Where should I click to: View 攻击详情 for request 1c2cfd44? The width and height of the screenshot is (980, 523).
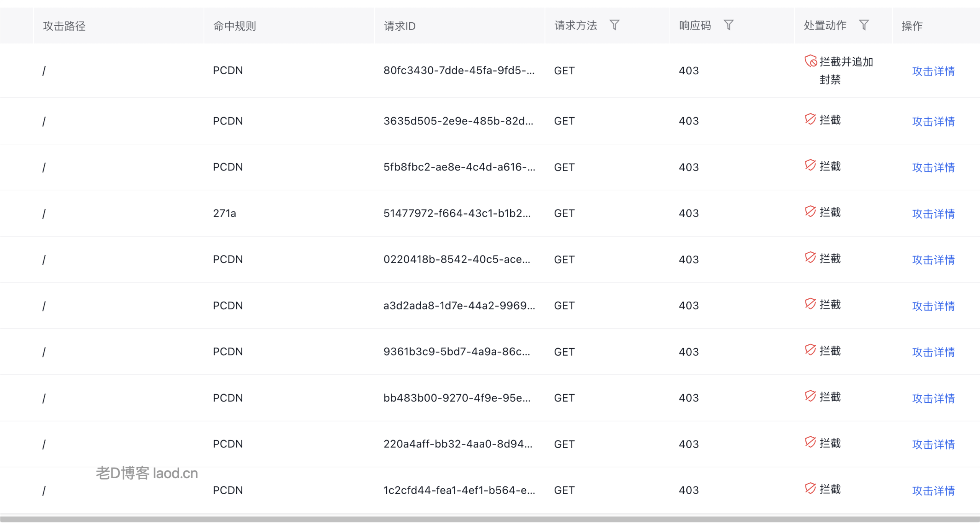pos(933,491)
